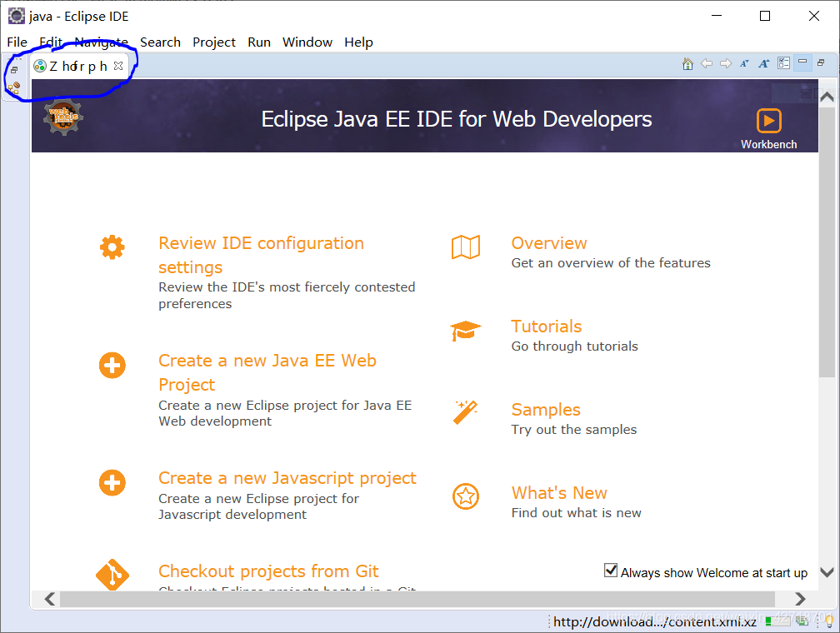Screen dimensions: 840x633
Task: Click 'Go through tutorials' text
Action: click(x=574, y=346)
